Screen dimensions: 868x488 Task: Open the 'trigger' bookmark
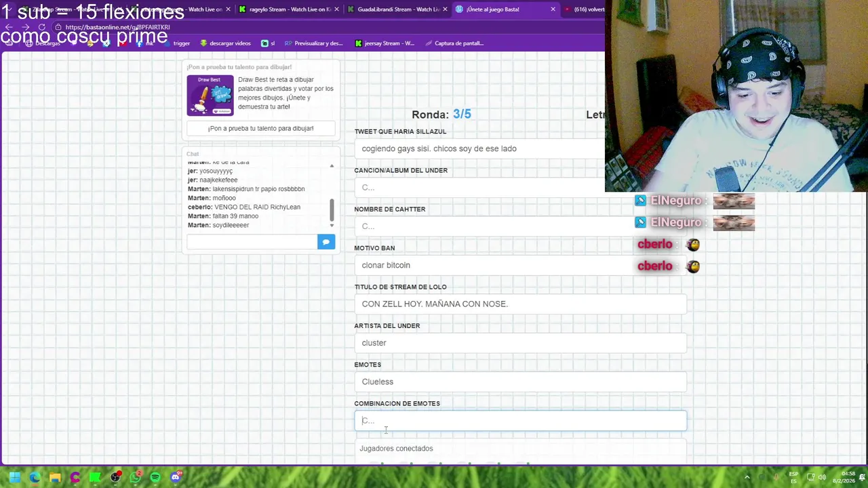click(176, 43)
